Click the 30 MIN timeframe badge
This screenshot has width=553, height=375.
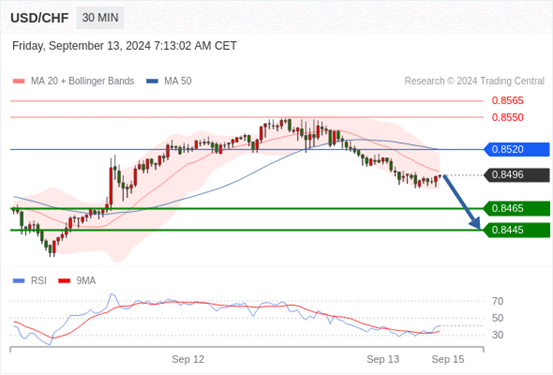click(100, 18)
